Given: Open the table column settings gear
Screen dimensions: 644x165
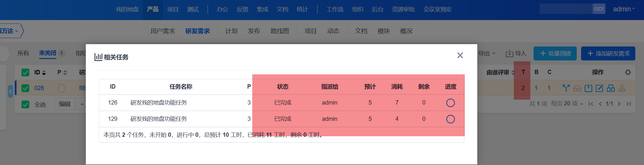Looking at the screenshot, I should click(628, 72).
